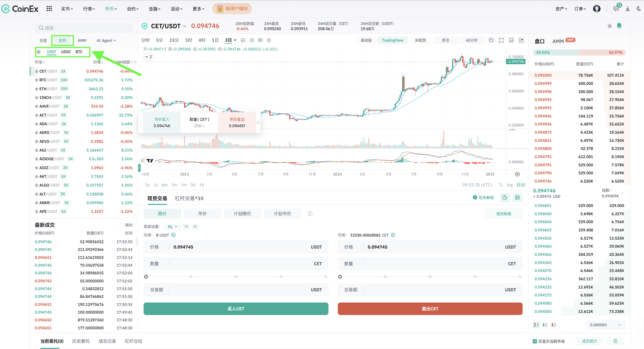Open the orderbook precision 0.000001 dropdown

605,325
